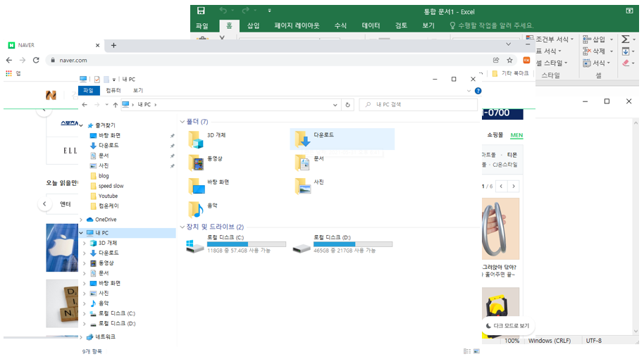This screenshot has height=359, width=644.
Task: Expand the 네트워크 tree node
Action: click(81, 337)
